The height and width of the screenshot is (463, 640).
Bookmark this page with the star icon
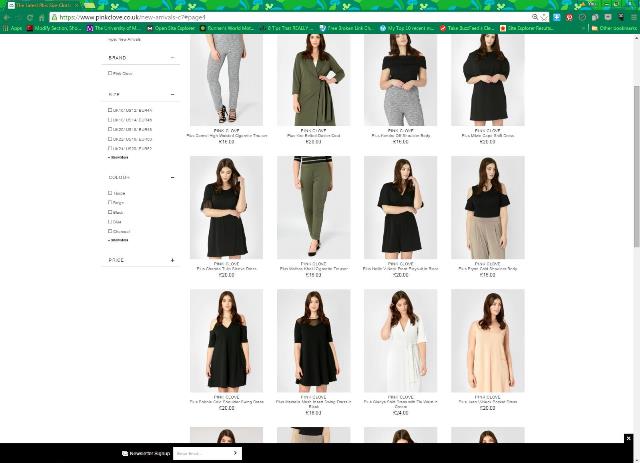(544, 17)
